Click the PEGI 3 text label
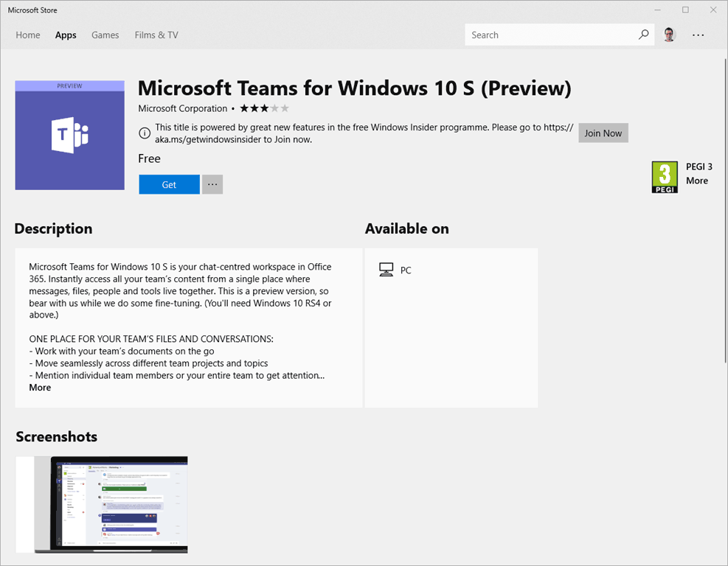This screenshot has height=566, width=728. coord(698,167)
